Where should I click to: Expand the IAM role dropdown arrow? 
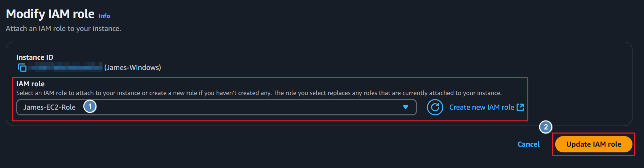point(406,107)
